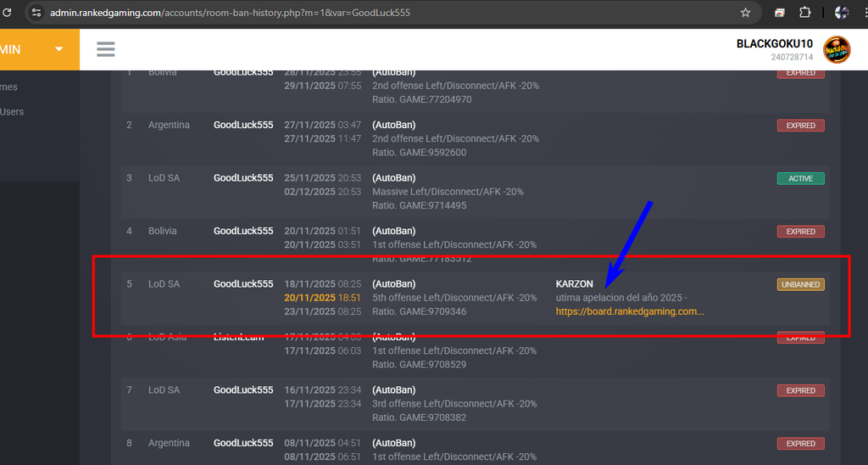Click date 27/11/2025 03:47 in row 2
Screen dimensions: 868x465
pyautogui.click(x=322, y=125)
